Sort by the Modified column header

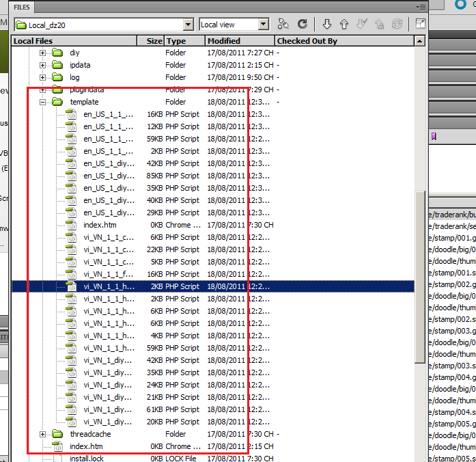point(240,41)
